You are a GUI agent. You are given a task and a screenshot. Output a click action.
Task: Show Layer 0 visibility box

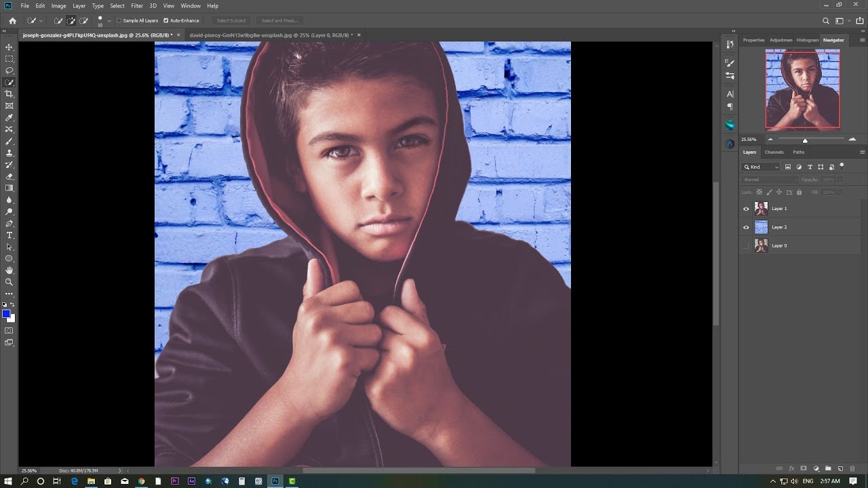coord(747,245)
